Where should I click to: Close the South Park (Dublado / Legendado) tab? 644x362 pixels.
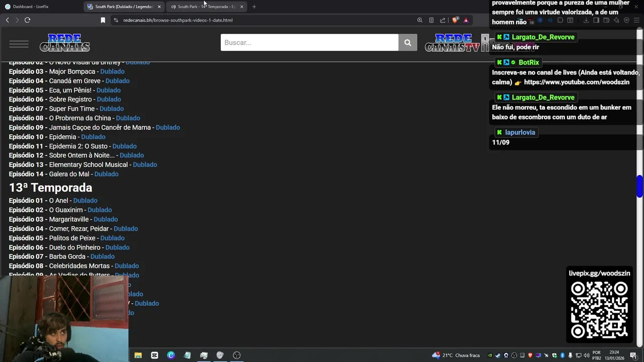(159, 7)
